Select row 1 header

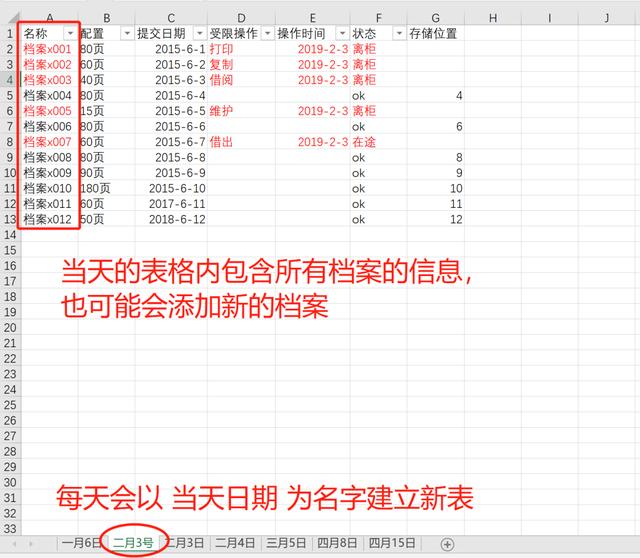tap(10, 33)
